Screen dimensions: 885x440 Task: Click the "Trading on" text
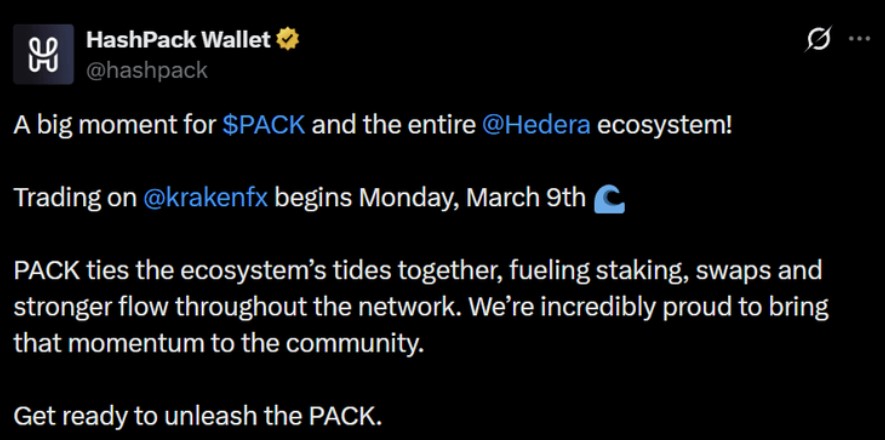tap(74, 198)
